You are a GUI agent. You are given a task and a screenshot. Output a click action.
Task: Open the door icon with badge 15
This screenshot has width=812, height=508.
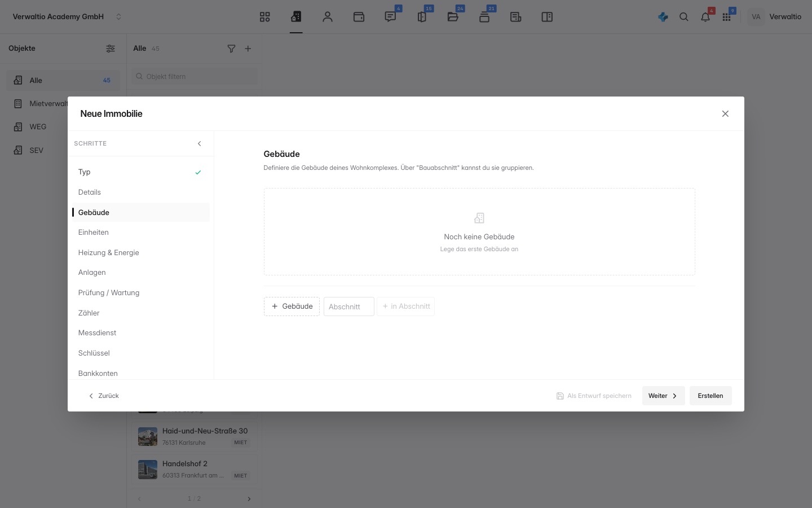pyautogui.click(x=422, y=17)
